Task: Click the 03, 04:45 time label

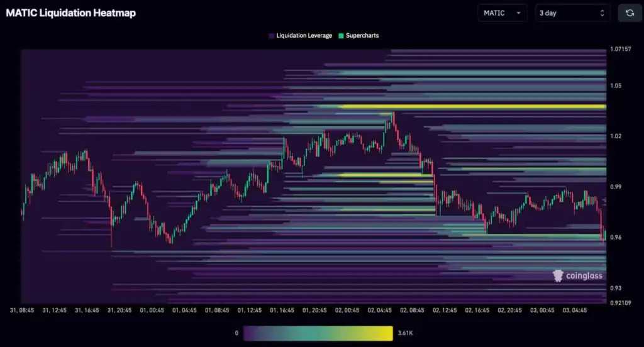Action: click(x=575, y=311)
